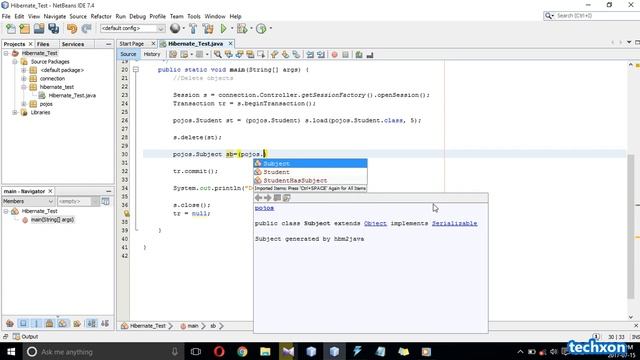The height and width of the screenshot is (360, 640).
Task: Toggle Fully Qualified Names in Navigator
Action: click(77, 324)
